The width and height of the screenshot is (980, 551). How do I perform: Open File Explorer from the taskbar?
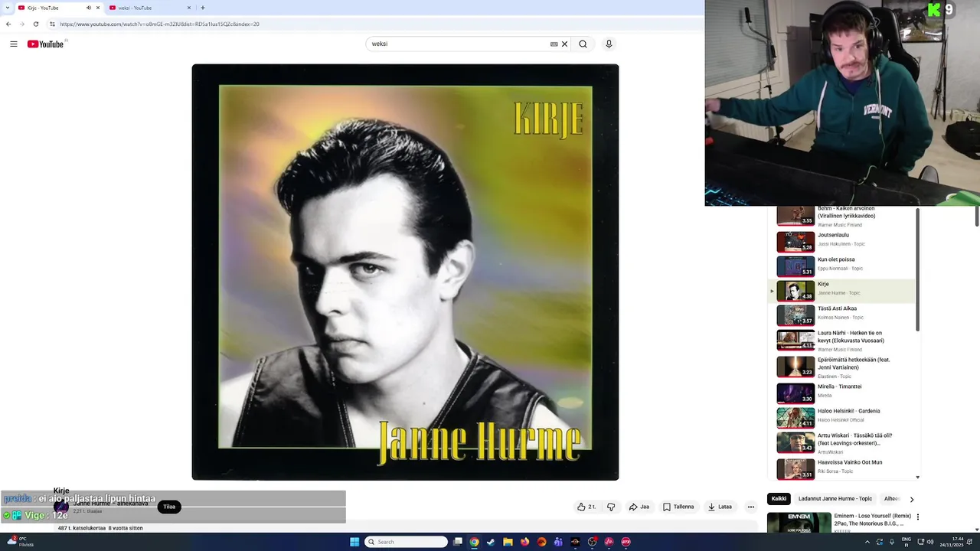tap(508, 542)
